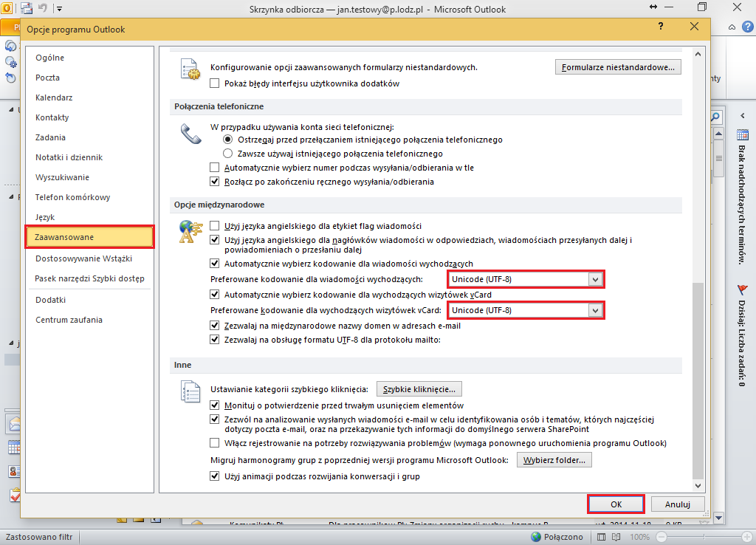
Task: Toggle Użyj animacji podczas rozwijania konwersacji
Action: coord(215,476)
